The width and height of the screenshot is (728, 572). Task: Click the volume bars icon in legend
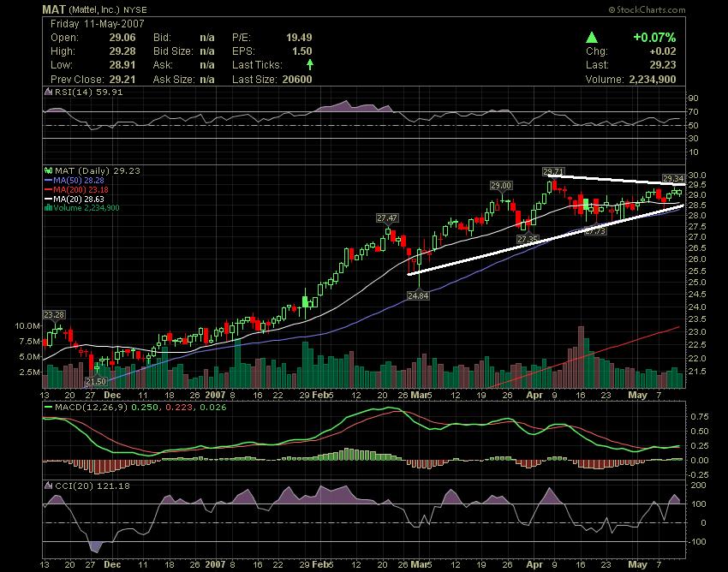coord(48,207)
